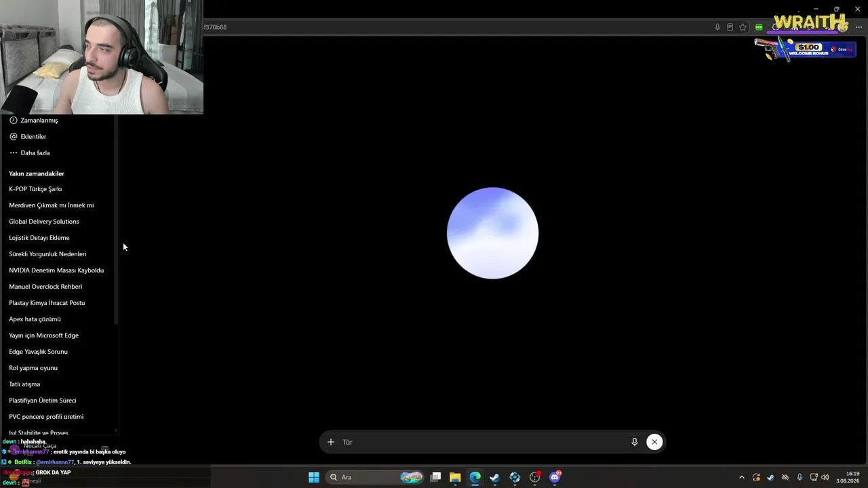Viewport: 868px width, 488px height.
Task: Open the network tray icon
Action: pos(814,477)
